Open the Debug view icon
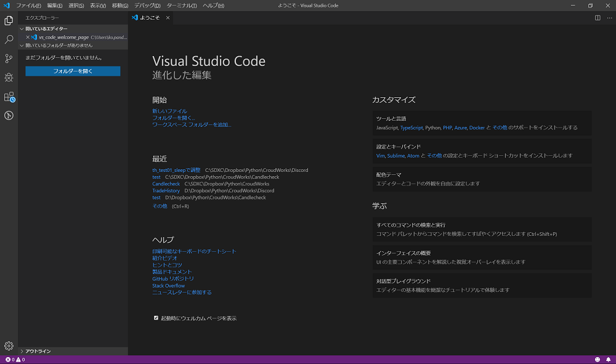Viewport: 616px width, 364px height. 9,78
